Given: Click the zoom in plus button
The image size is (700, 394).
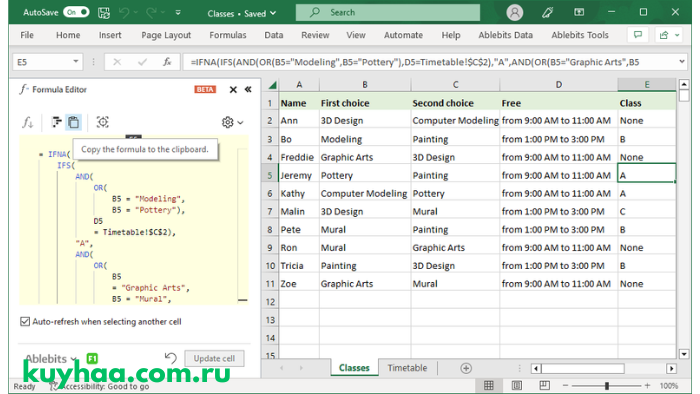Looking at the screenshot, I should pyautogui.click(x=647, y=386).
